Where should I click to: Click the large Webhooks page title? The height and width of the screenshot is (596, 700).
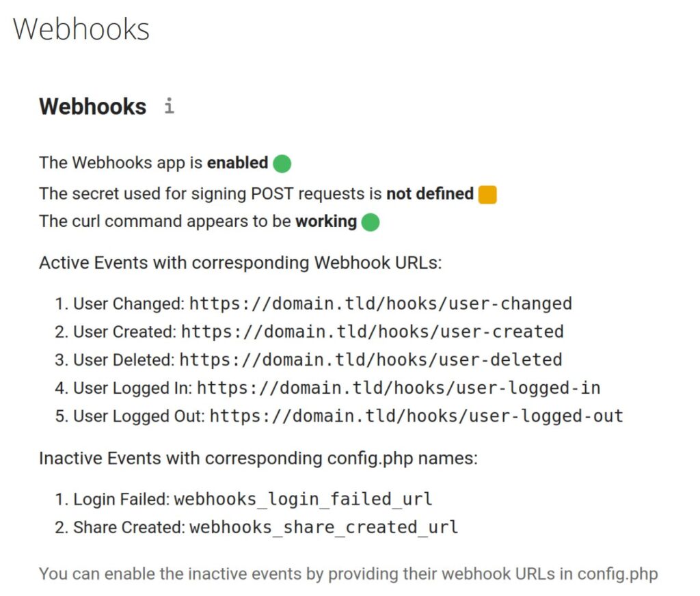click(81, 29)
